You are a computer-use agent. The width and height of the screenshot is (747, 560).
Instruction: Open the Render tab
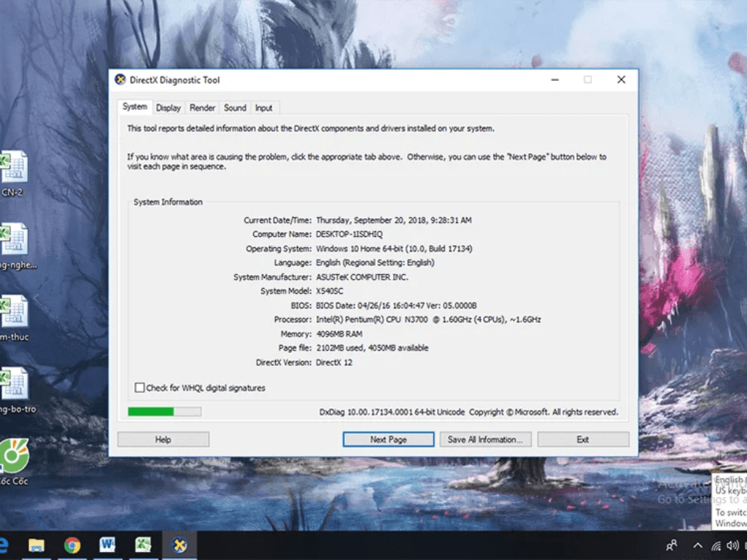click(202, 108)
